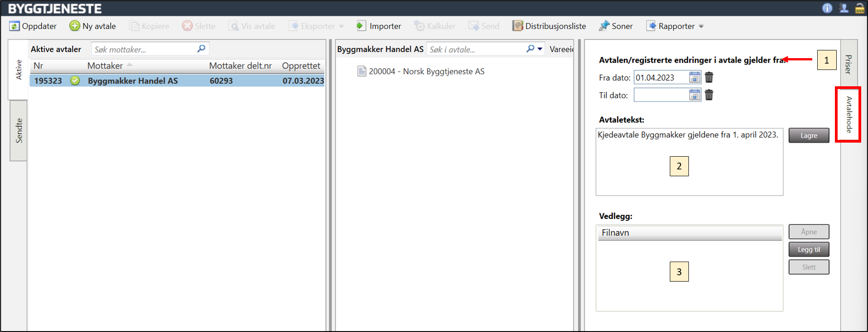868x332 pixels.
Task: Open Soner with the pin icon
Action: pos(604,26)
